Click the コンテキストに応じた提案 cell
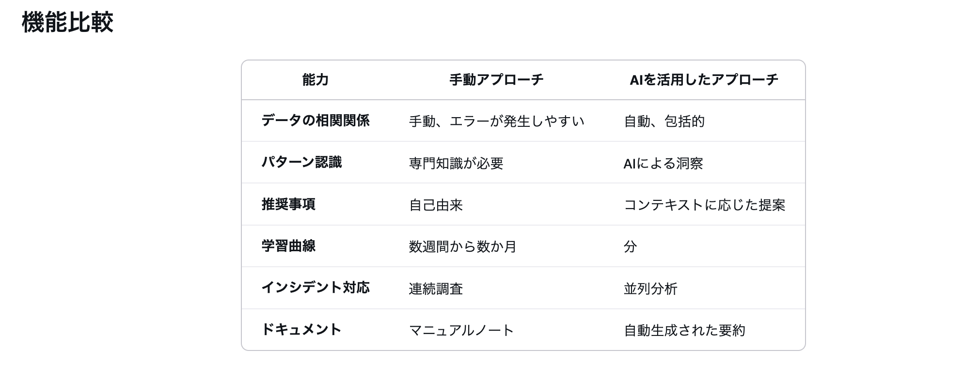Viewport: 980px width, 365px height. pyautogui.click(x=704, y=205)
